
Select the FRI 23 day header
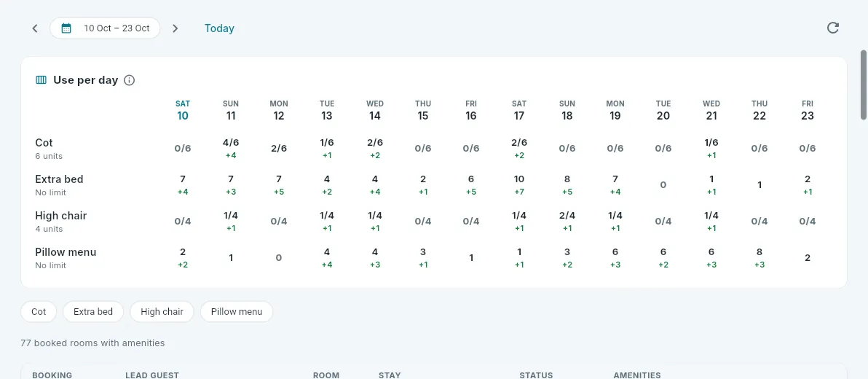808,110
